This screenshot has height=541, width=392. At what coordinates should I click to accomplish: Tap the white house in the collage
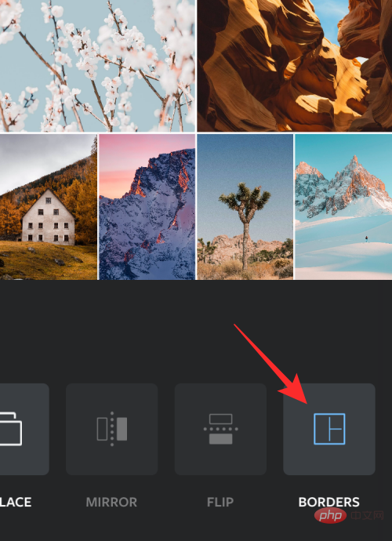click(x=49, y=218)
